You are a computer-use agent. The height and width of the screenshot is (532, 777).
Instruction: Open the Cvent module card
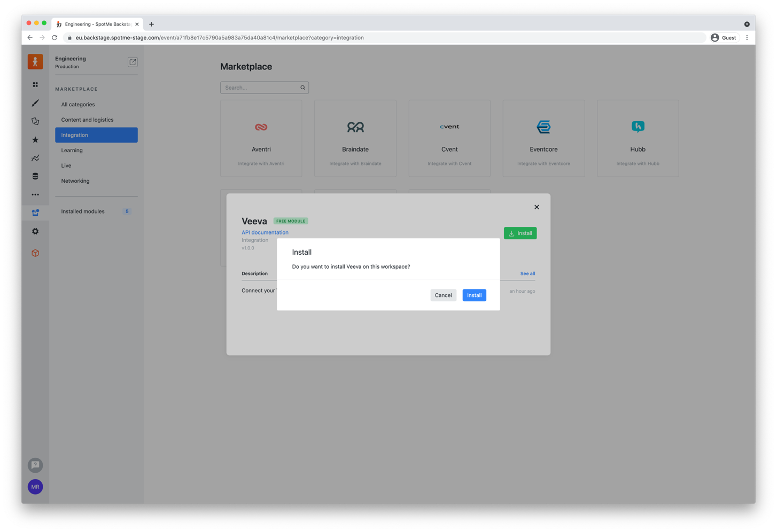(449, 138)
